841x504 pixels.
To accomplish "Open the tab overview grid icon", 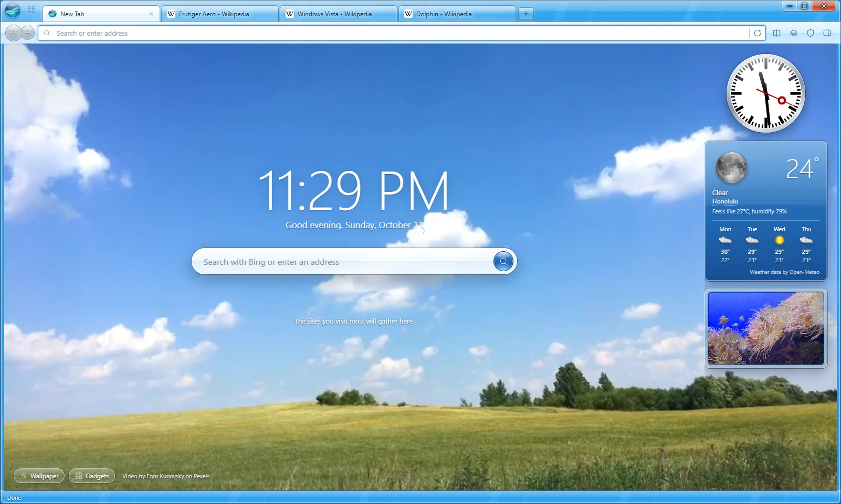I will pyautogui.click(x=31, y=9).
